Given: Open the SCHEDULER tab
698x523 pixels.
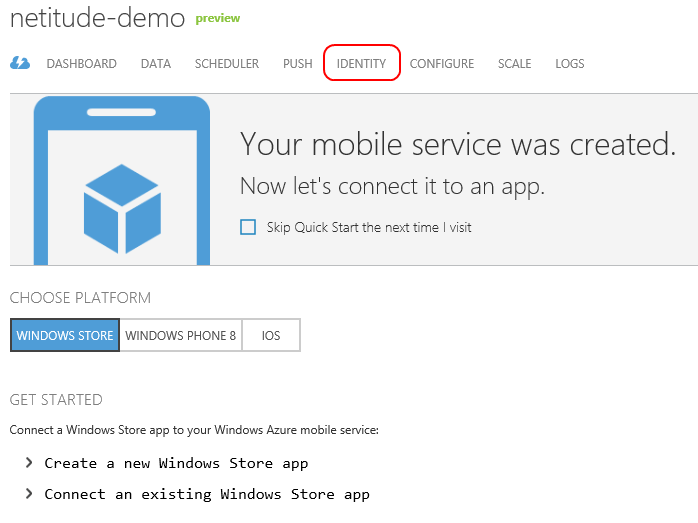Looking at the screenshot, I should coord(227,64).
